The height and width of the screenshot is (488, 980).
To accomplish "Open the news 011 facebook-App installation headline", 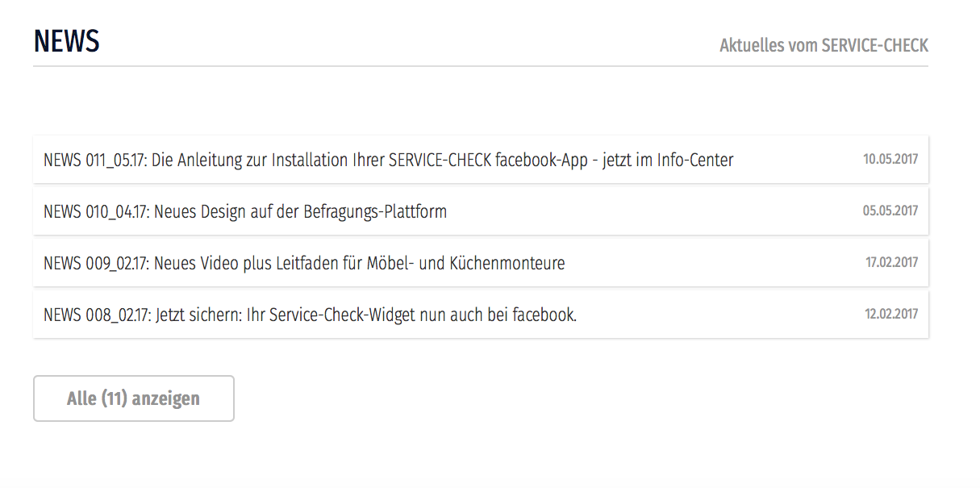I will (x=388, y=160).
